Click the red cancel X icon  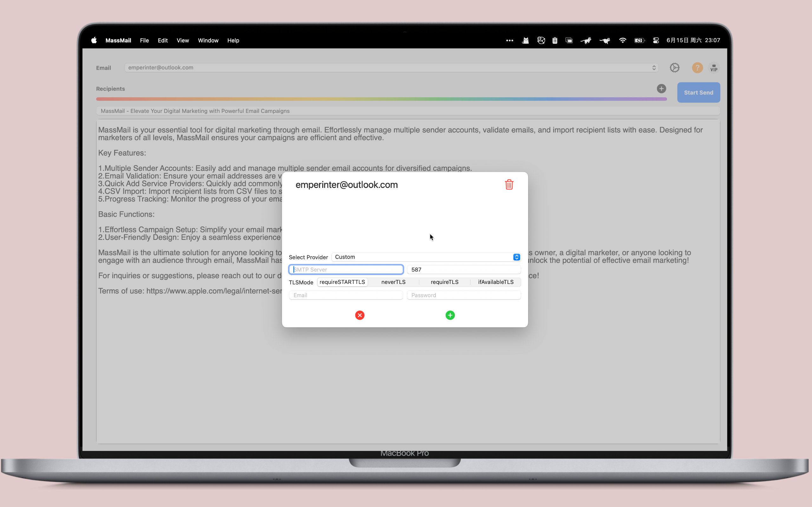pyautogui.click(x=360, y=315)
